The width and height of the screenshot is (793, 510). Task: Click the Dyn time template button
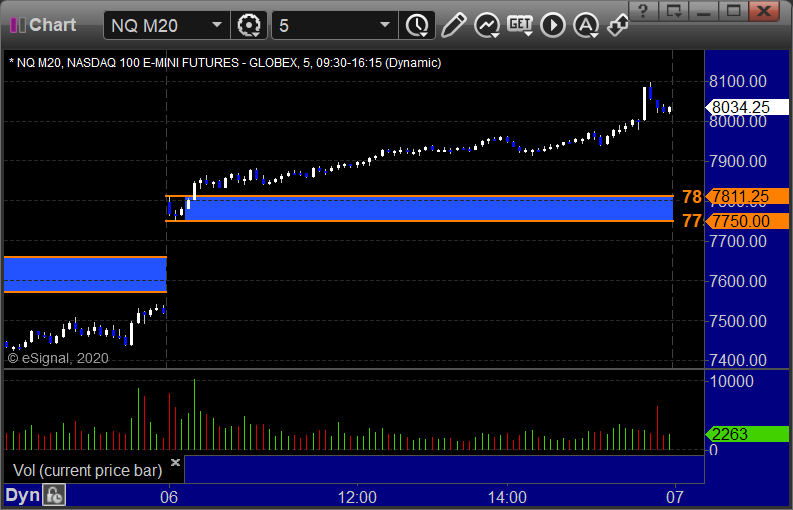(x=22, y=495)
